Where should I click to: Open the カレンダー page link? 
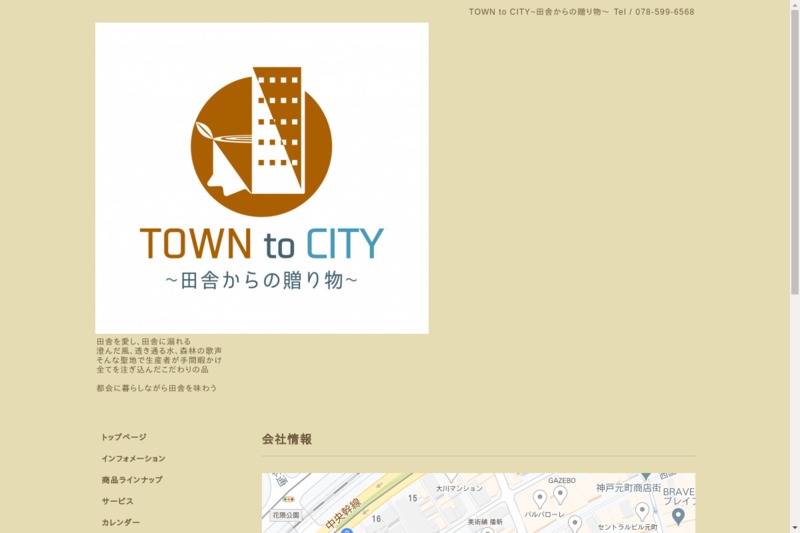[x=120, y=522]
